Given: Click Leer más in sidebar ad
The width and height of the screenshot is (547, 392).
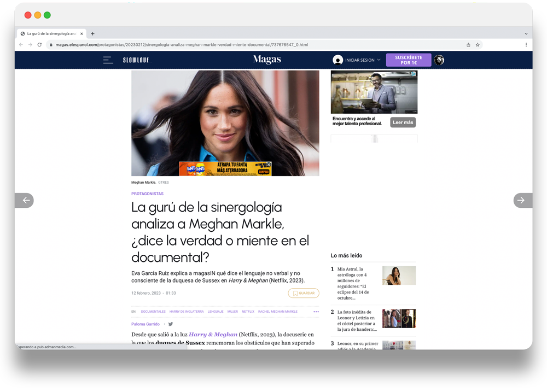Looking at the screenshot, I should [x=403, y=122].
